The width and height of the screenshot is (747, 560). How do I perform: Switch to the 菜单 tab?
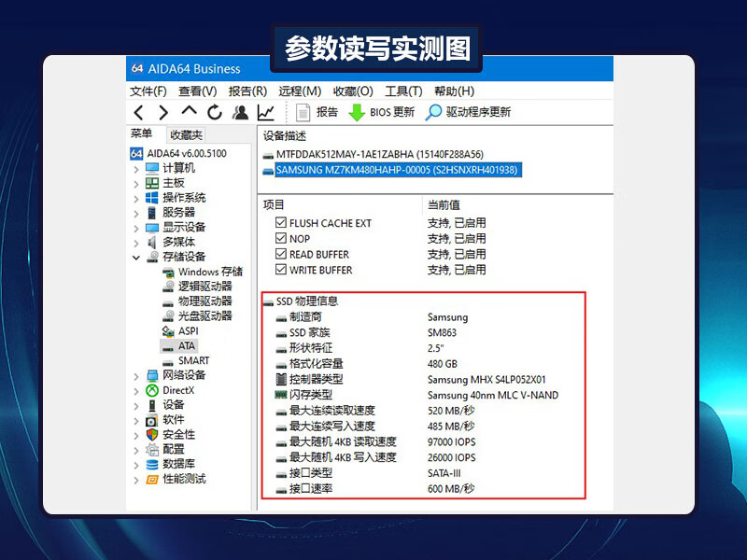142,133
